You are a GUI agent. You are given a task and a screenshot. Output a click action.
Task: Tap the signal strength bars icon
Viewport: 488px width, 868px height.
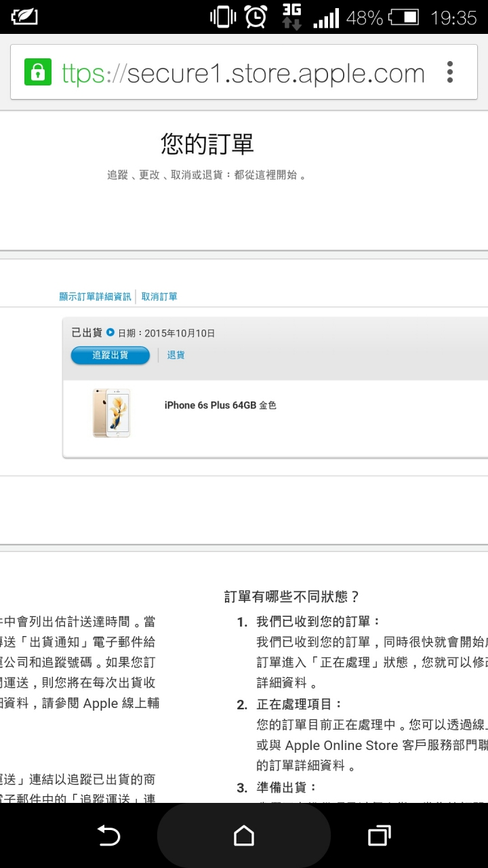[x=326, y=18]
